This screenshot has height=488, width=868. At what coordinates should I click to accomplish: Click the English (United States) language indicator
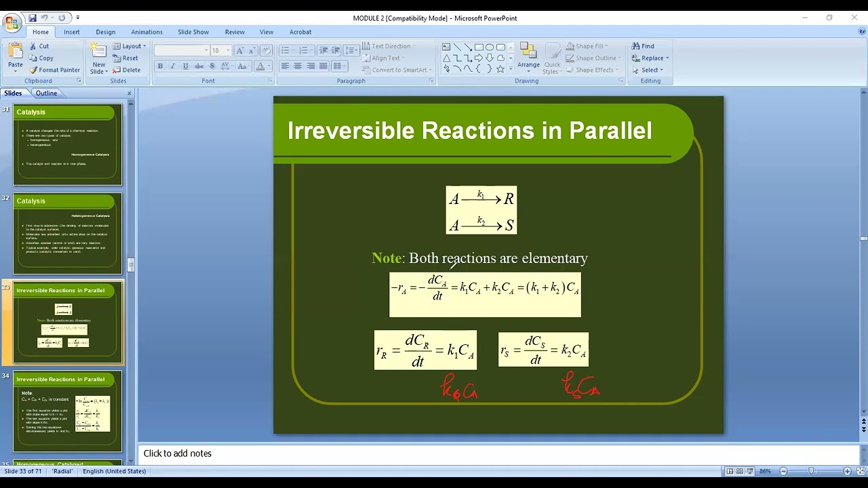point(114,471)
